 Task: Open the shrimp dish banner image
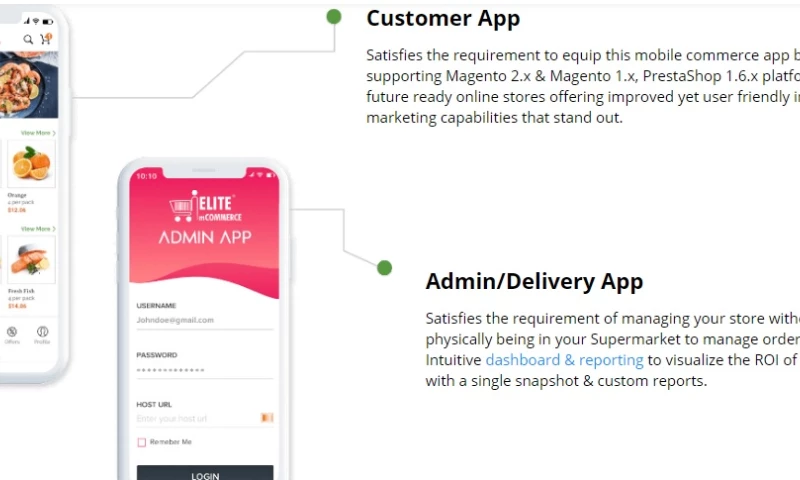29,85
